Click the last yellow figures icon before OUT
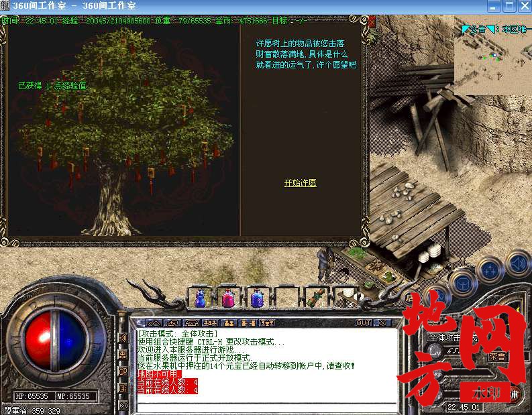The width and height of the screenshot is (532, 415). point(267,323)
